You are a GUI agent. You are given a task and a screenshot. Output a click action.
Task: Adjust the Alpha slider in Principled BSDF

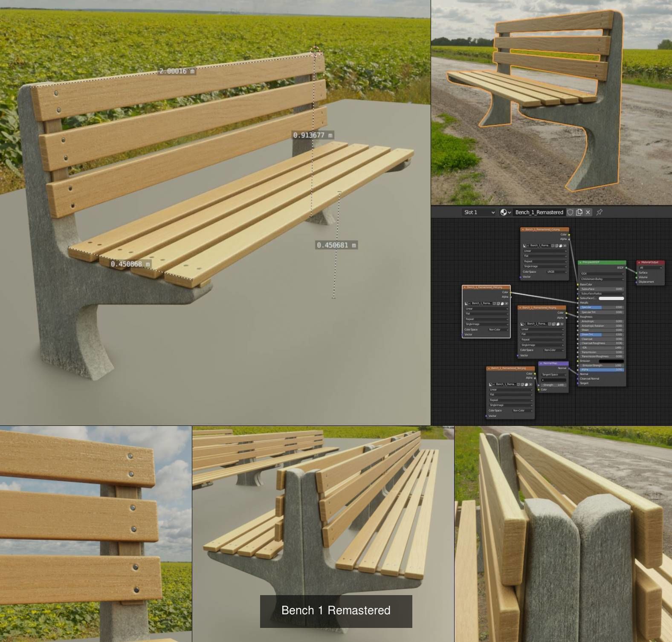click(x=602, y=370)
